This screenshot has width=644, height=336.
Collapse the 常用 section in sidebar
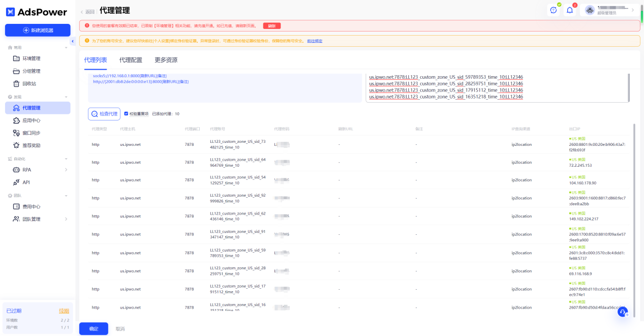click(66, 47)
